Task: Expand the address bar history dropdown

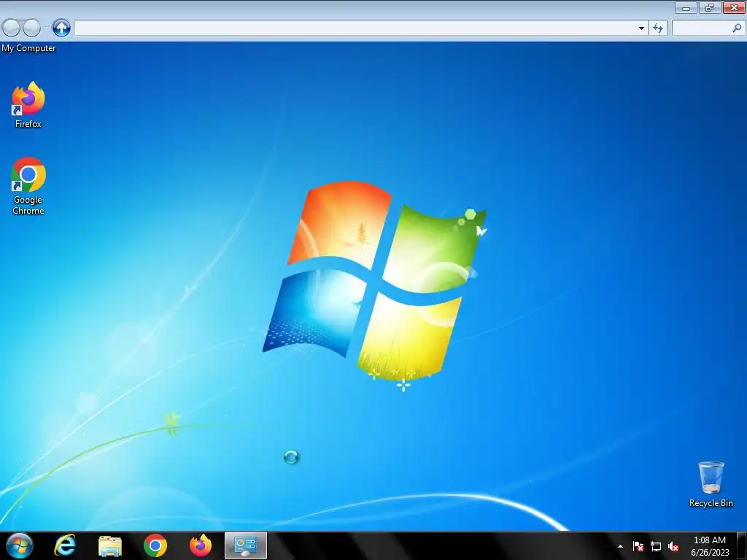Action: click(x=641, y=28)
